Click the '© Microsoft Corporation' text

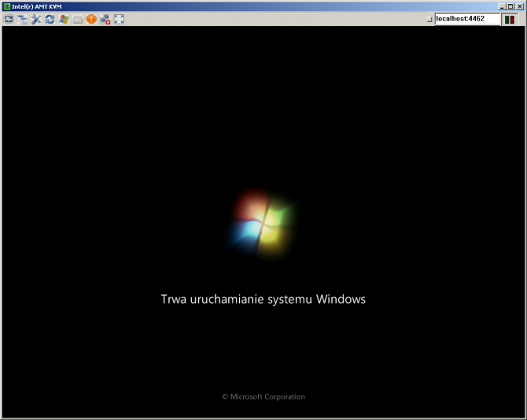(x=263, y=397)
